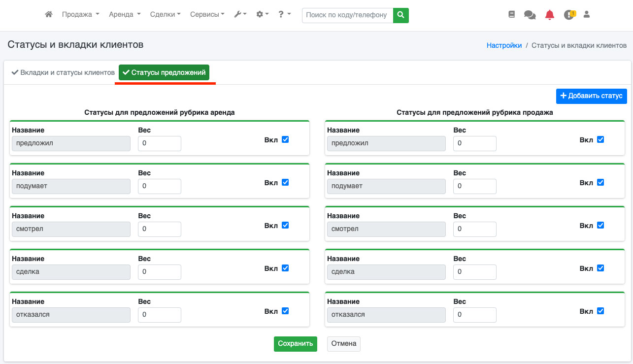Open the user profile icon
The height and width of the screenshot is (364, 633).
pyautogui.click(x=586, y=15)
